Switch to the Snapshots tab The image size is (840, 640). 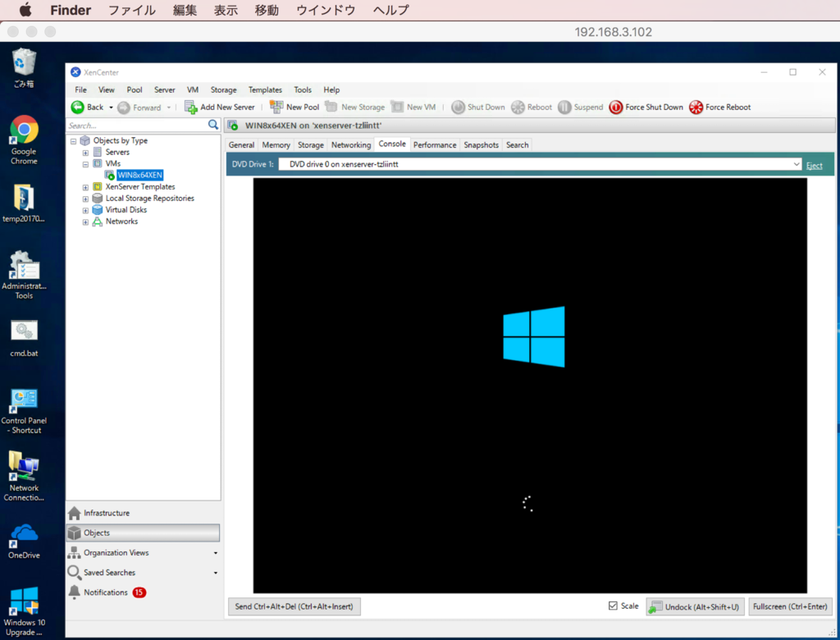tap(481, 144)
